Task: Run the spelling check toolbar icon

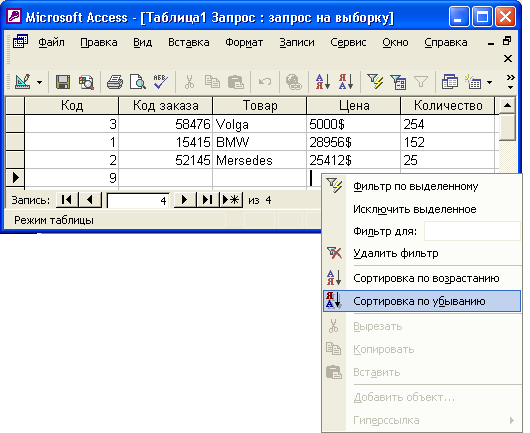Action: point(161,82)
